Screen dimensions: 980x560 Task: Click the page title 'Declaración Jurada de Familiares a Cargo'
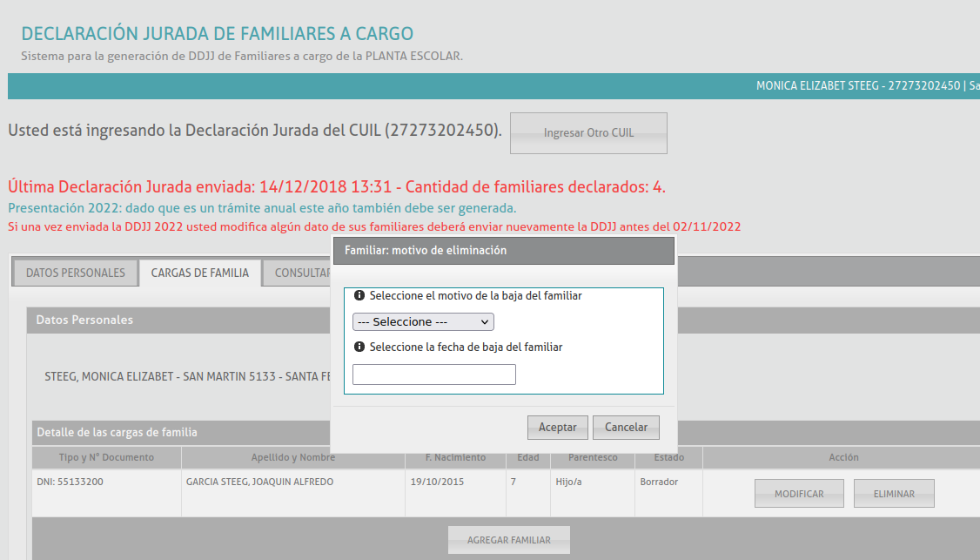click(218, 34)
